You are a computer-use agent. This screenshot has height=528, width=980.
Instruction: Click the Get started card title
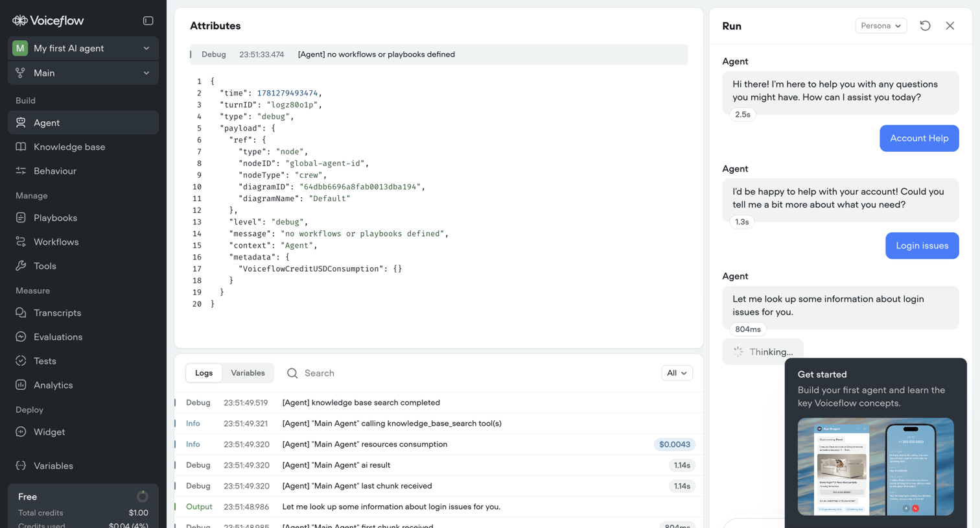click(822, 374)
